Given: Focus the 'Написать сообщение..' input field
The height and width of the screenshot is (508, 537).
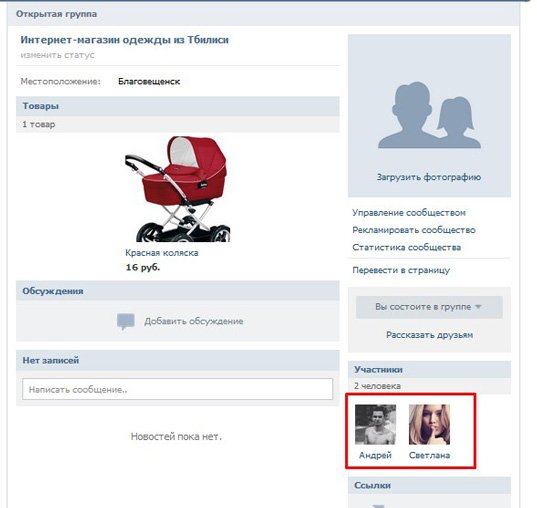Looking at the screenshot, I should (177, 389).
